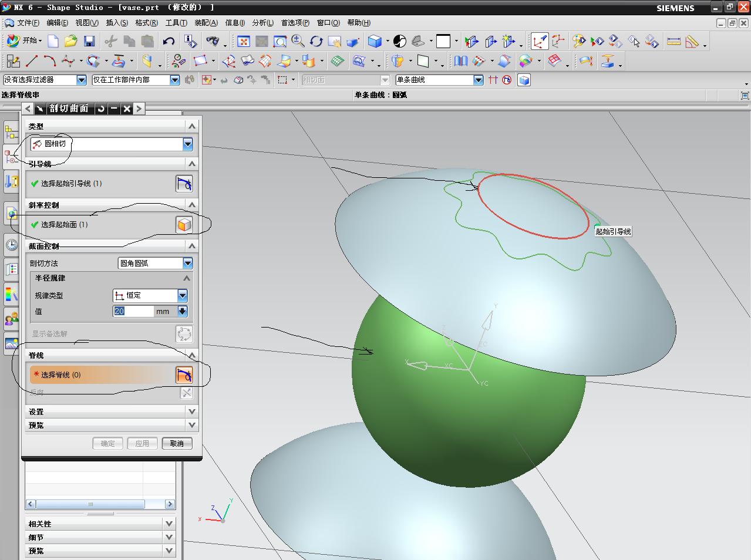Select the Zoom in/out tool
751x560 pixels.
click(298, 41)
